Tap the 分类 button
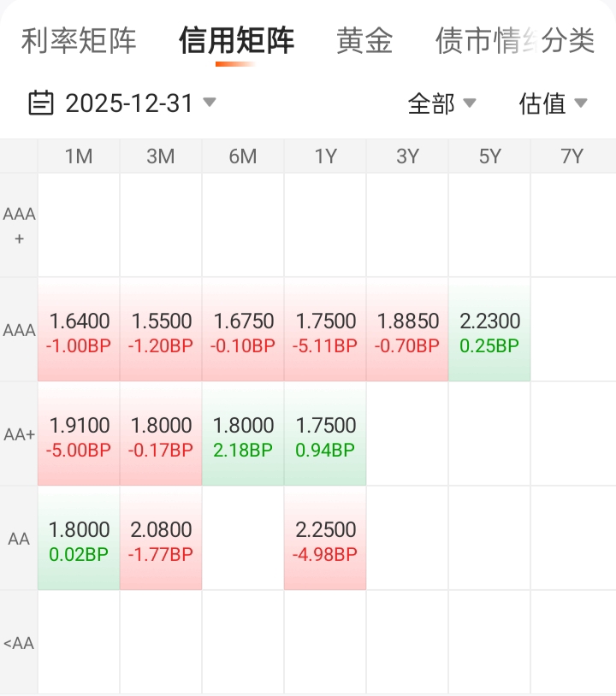Screen dimensions: 616x696 pos(568,40)
